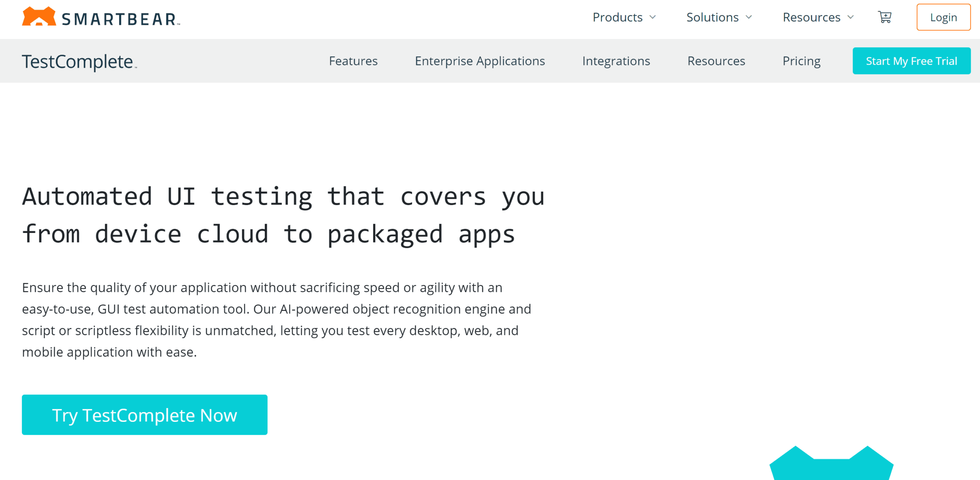Click the SmartBear bear logo icon

click(39, 16)
